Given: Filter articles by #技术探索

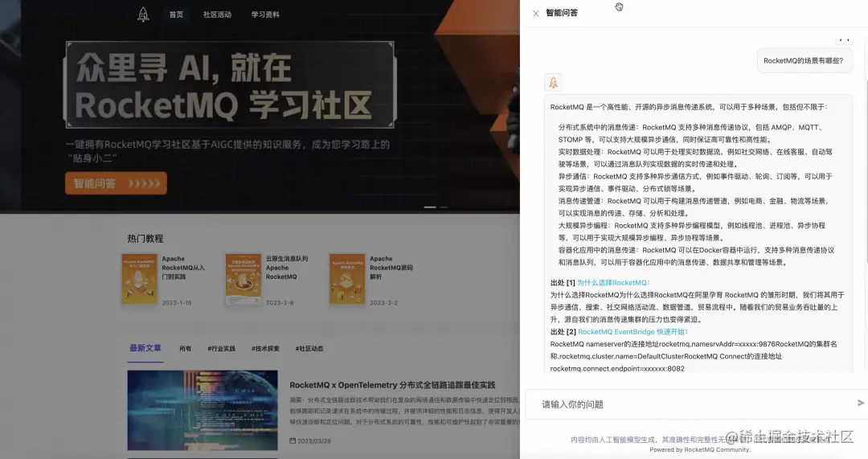Looking at the screenshot, I should (265, 348).
